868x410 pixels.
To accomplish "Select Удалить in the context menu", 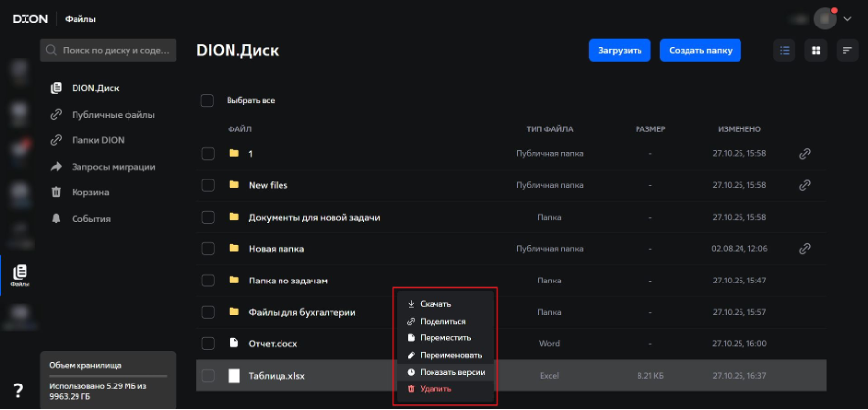I will click(435, 389).
